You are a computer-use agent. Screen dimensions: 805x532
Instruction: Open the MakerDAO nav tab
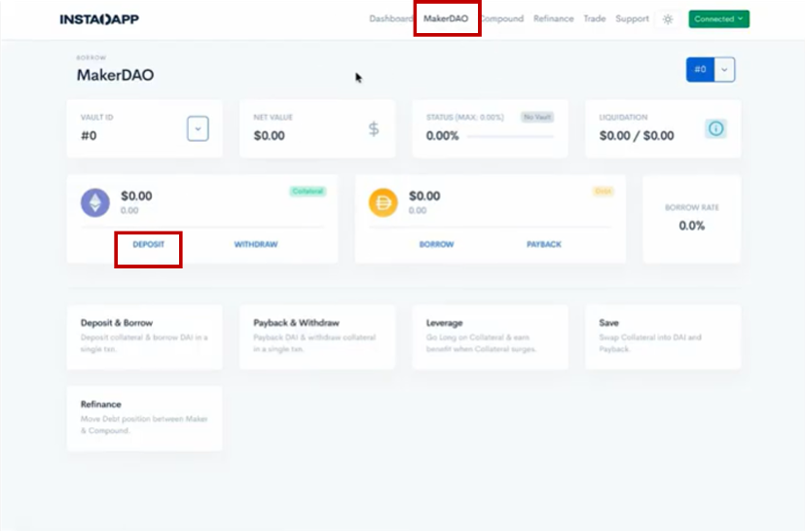point(446,18)
